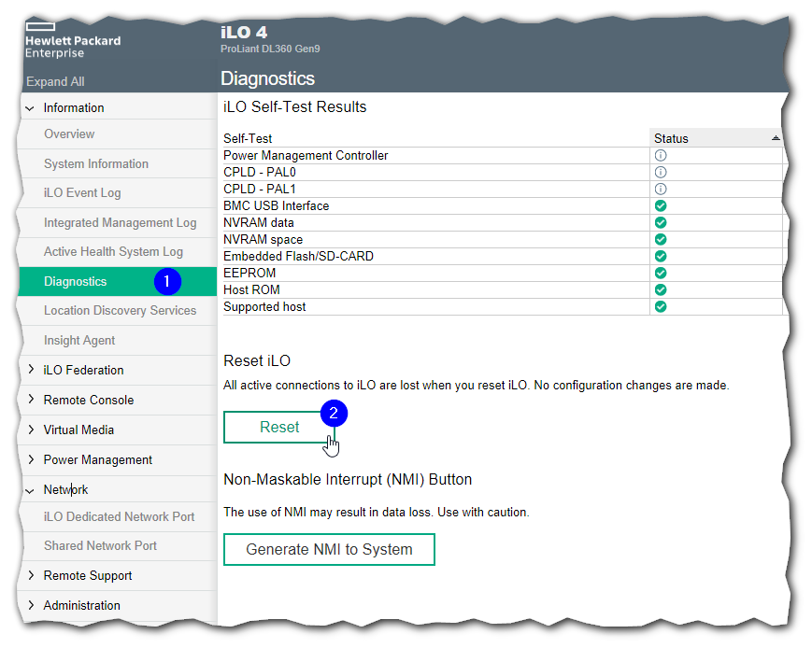Expand the Remote Console section
Image resolution: width=812 pixels, height=648 pixels.
pyautogui.click(x=30, y=401)
